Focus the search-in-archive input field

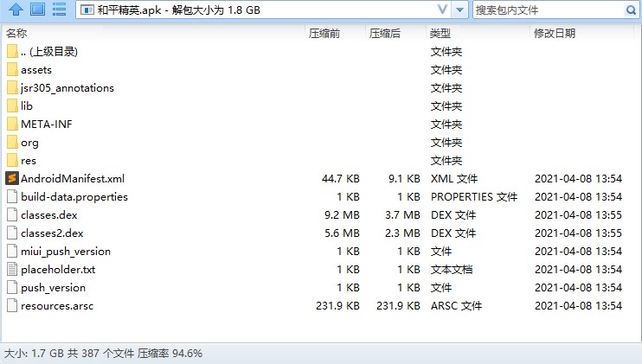pos(549,10)
